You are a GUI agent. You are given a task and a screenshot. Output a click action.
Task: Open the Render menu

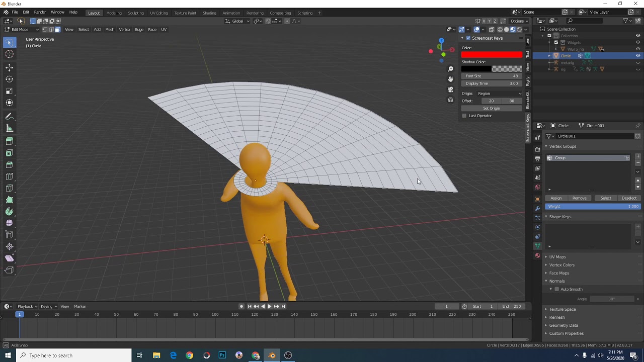[x=40, y=12]
